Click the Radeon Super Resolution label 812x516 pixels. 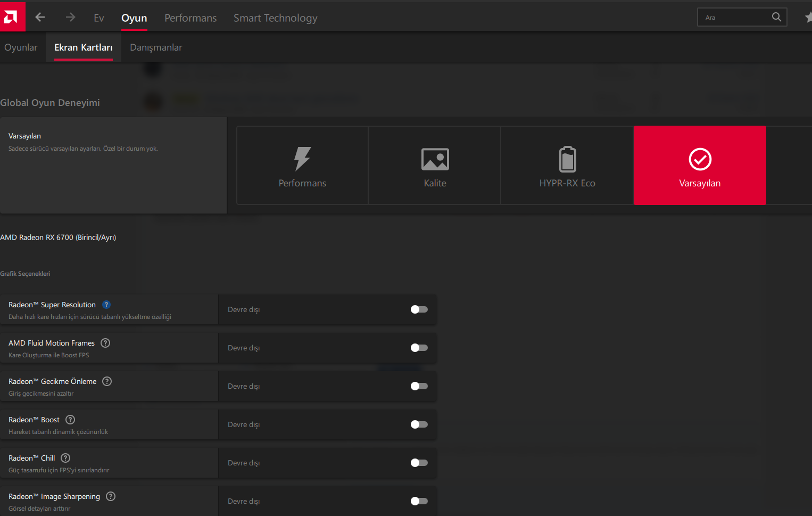(52, 305)
